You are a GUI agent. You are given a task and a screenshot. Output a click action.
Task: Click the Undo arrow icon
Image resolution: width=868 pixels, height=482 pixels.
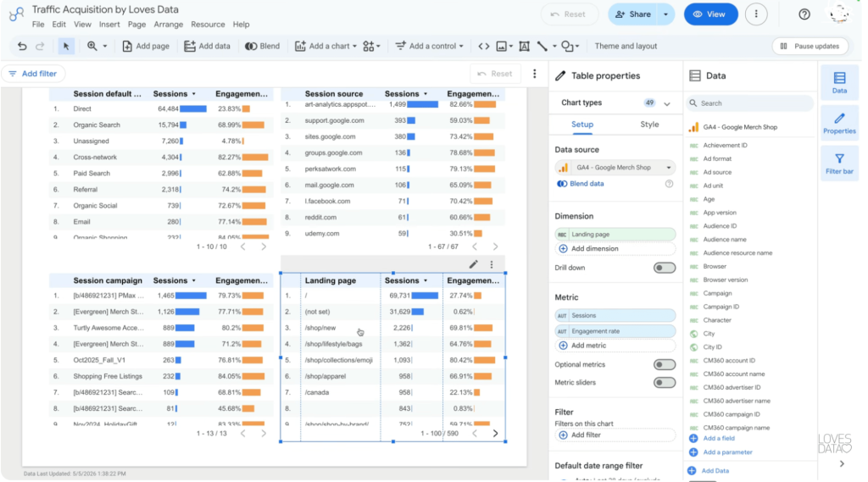tap(22, 46)
